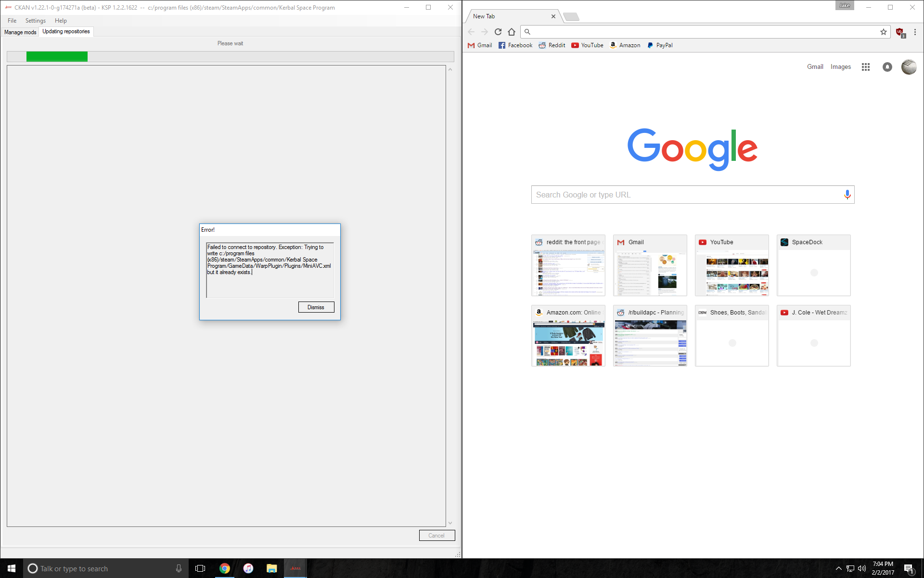Dismiss the CKAN error dialog
This screenshot has height=578, width=924.
(316, 307)
